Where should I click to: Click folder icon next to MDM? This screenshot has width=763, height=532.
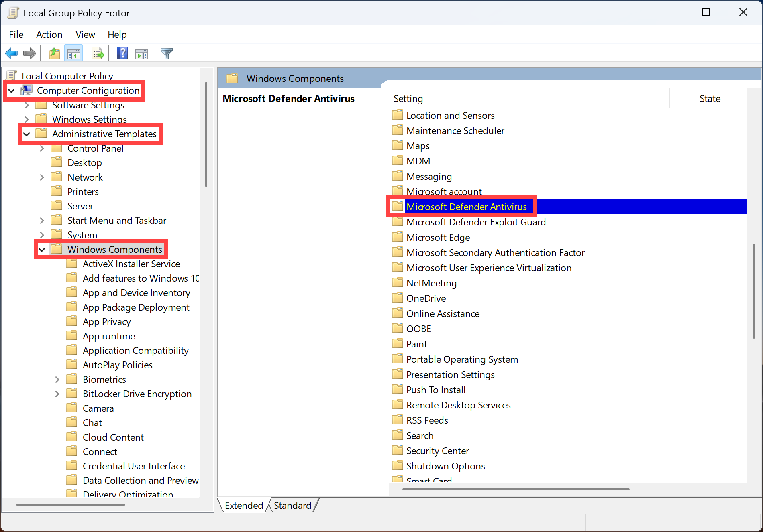point(398,160)
